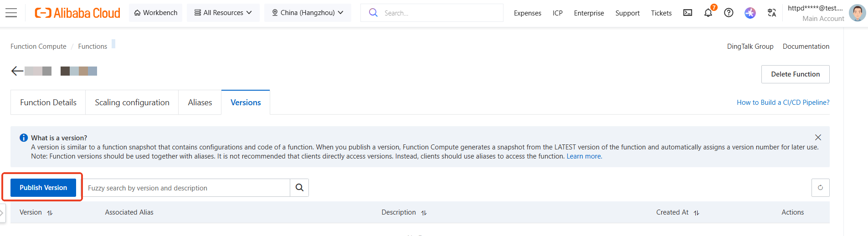Open the China (Hangzhou) region selector

point(308,13)
